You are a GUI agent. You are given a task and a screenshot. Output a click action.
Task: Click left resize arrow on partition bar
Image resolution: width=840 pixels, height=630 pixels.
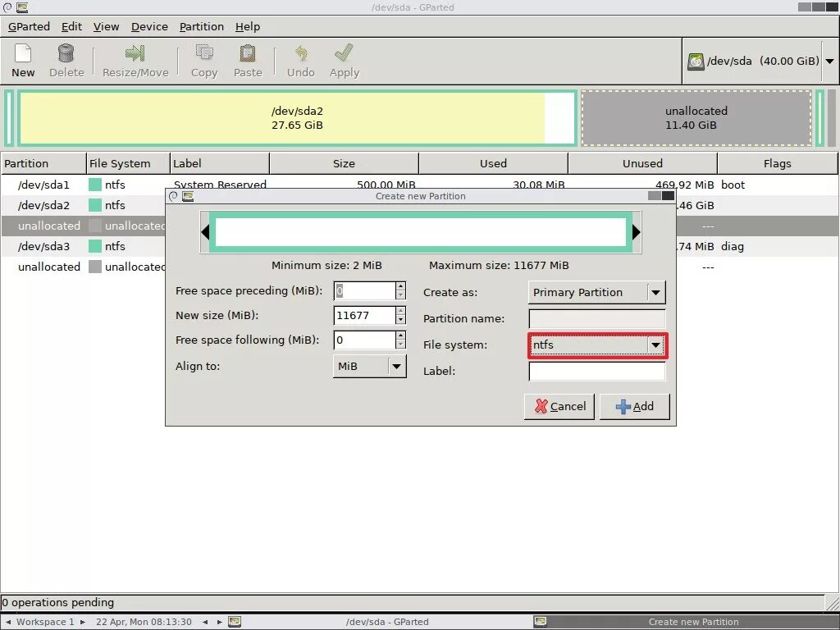[205, 232]
